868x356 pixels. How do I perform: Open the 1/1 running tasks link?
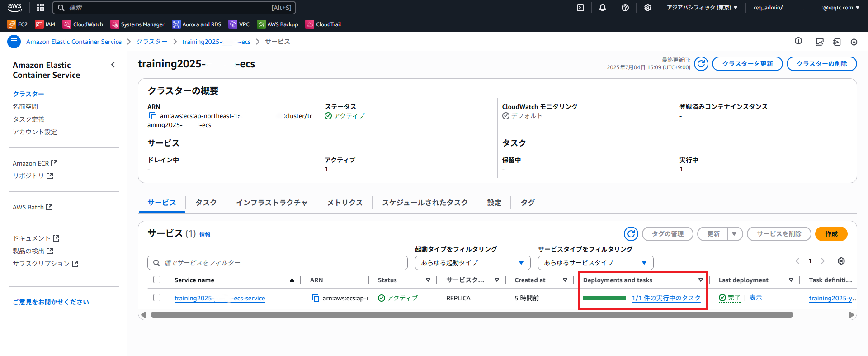(x=666, y=298)
